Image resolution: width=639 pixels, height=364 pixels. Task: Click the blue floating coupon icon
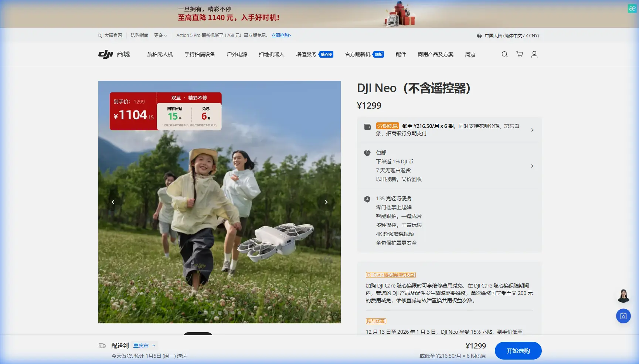coord(623,316)
